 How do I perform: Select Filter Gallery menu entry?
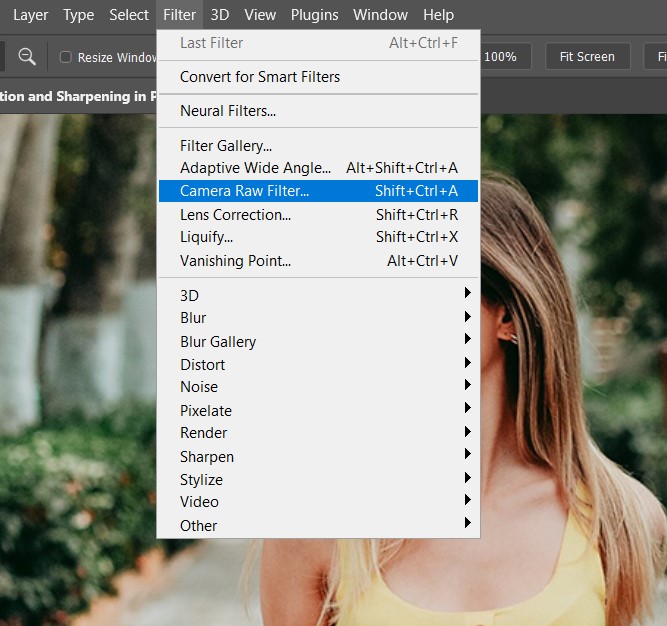[226, 146]
